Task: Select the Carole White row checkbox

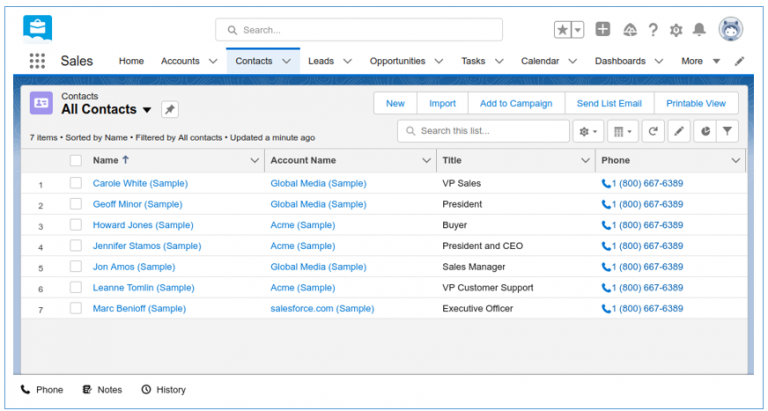Action: [x=76, y=183]
